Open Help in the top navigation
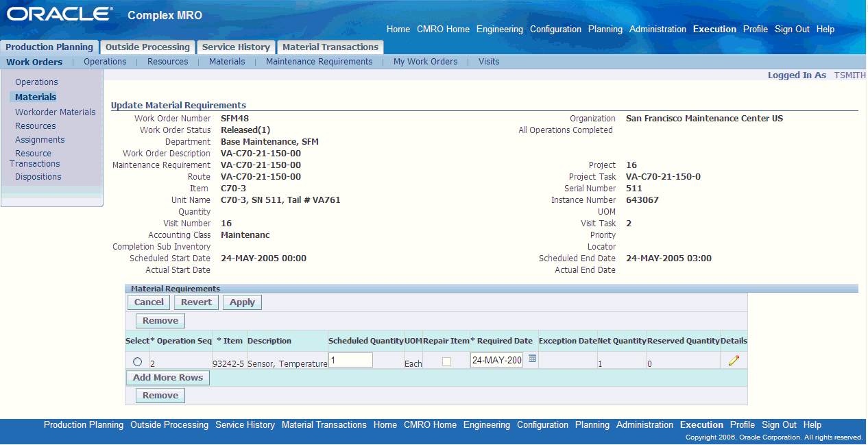The width and height of the screenshot is (868, 445). click(x=825, y=29)
